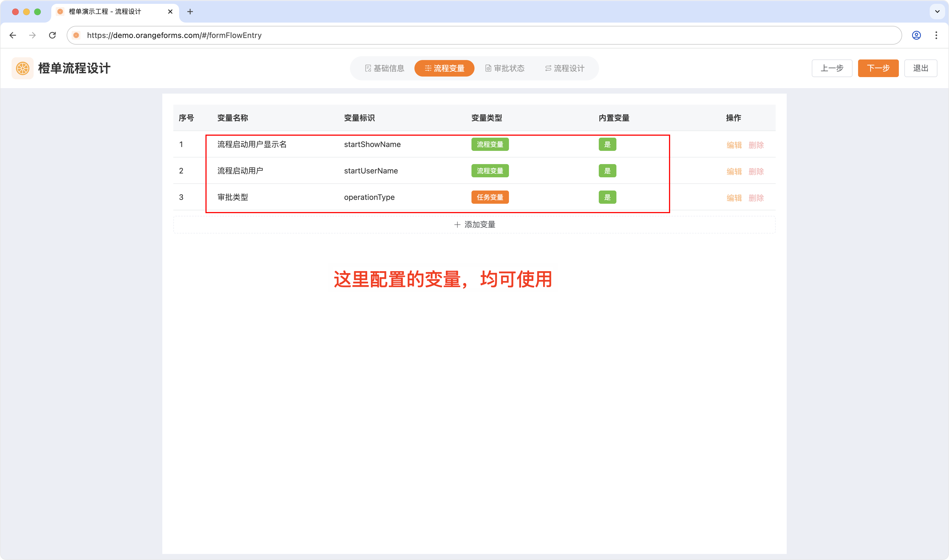
Task: Select the 流程变量 step tab
Action: coord(444,68)
